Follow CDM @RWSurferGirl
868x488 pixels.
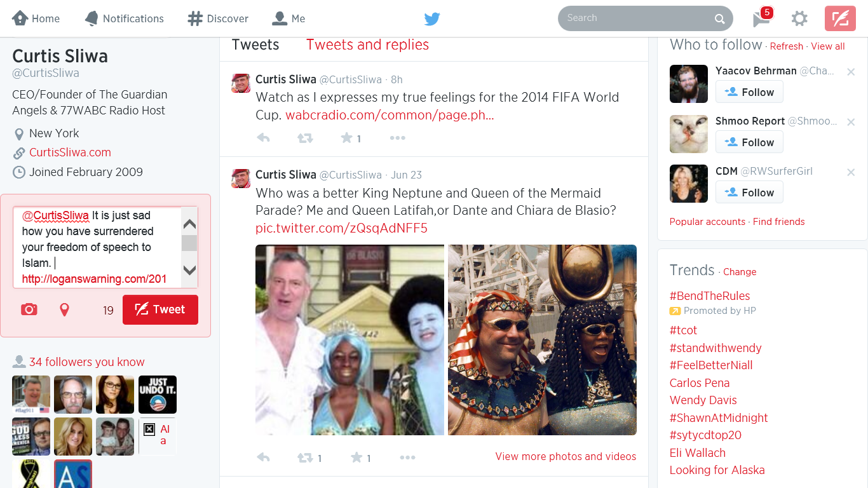tap(749, 193)
